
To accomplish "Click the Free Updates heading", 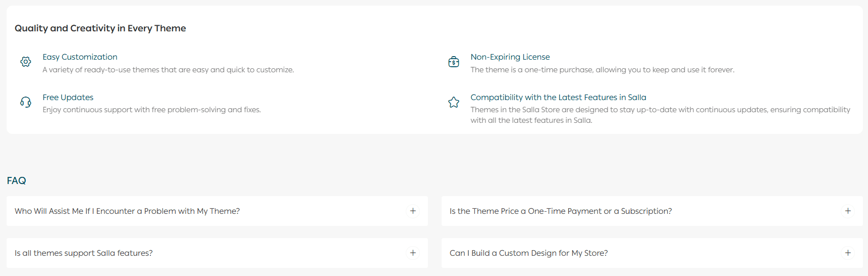I will [x=68, y=98].
